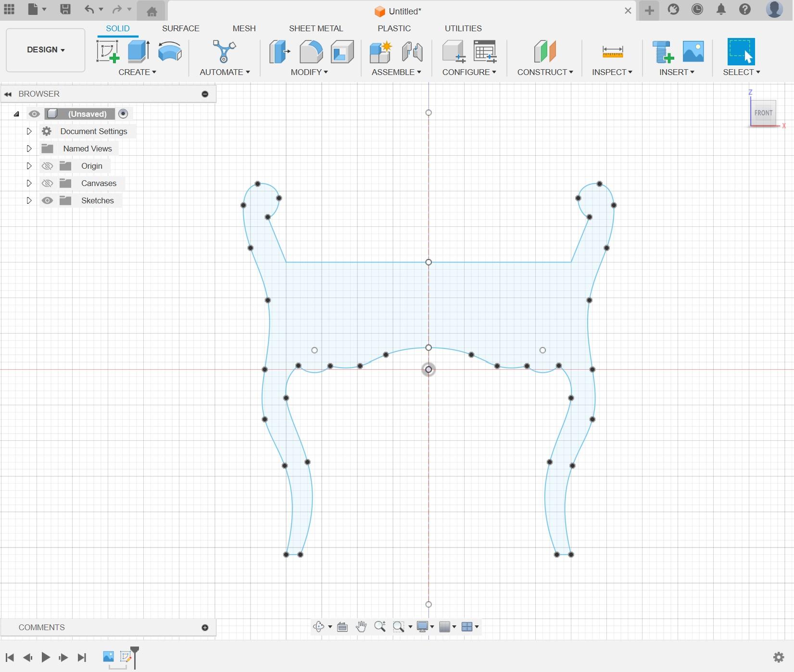Open the Change Parameters table icon
The width and height of the screenshot is (794, 672).
pyautogui.click(x=485, y=51)
